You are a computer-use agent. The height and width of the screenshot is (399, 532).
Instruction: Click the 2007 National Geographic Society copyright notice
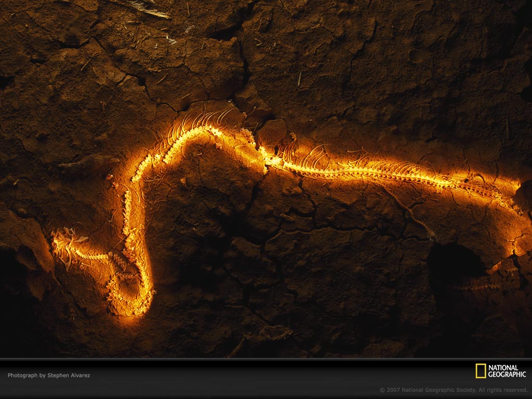coord(454,390)
